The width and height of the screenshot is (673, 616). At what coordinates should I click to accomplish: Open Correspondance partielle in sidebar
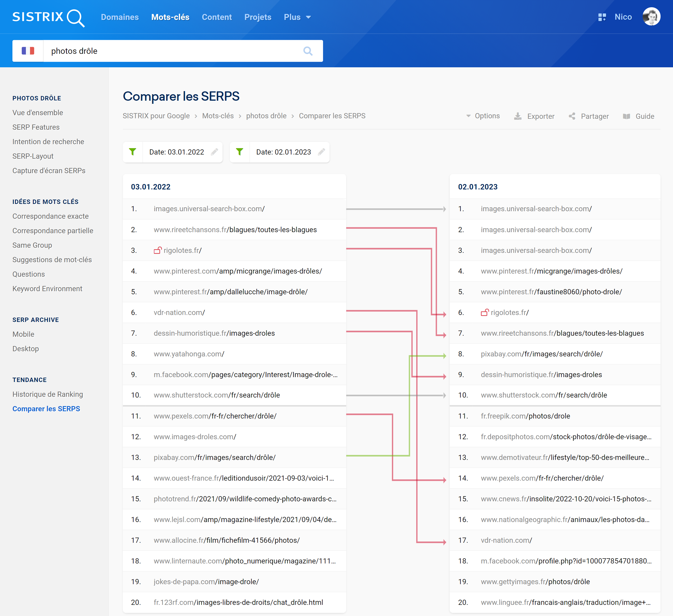[x=53, y=231]
